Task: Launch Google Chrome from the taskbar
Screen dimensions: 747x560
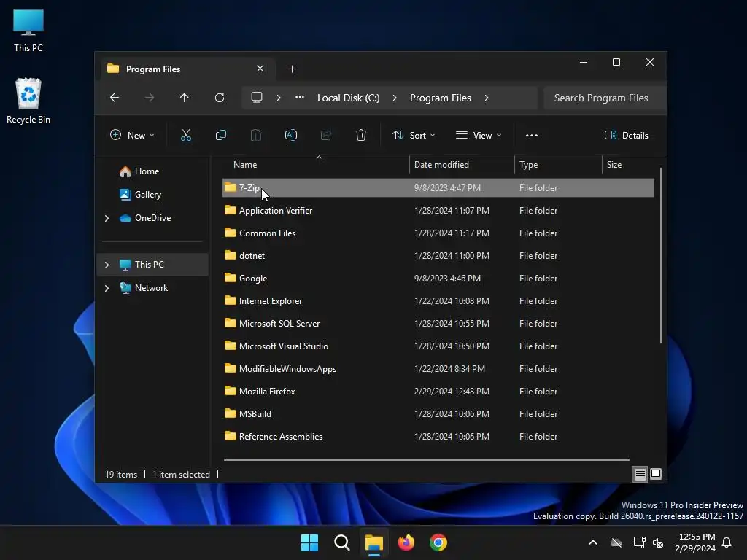Action: pos(438,542)
